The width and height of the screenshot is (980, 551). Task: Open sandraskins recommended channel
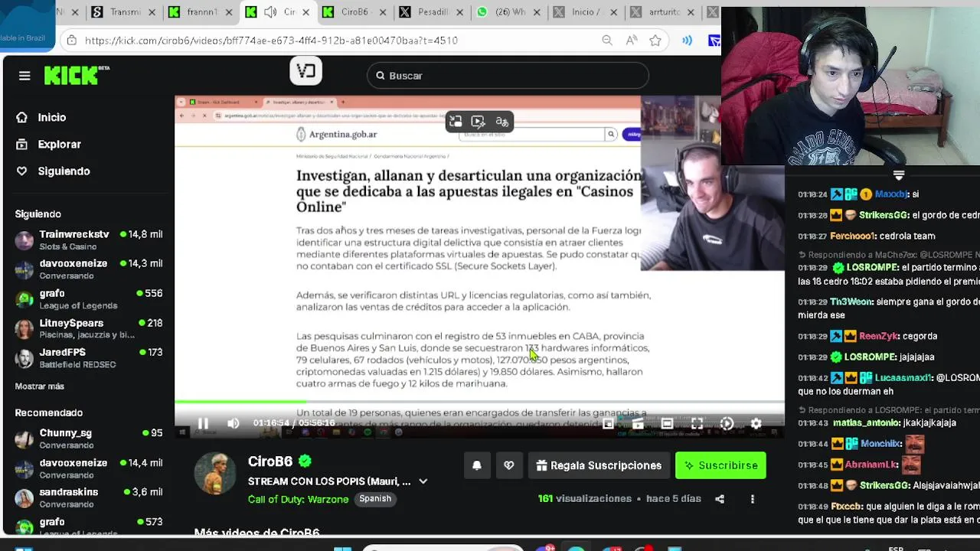point(89,497)
